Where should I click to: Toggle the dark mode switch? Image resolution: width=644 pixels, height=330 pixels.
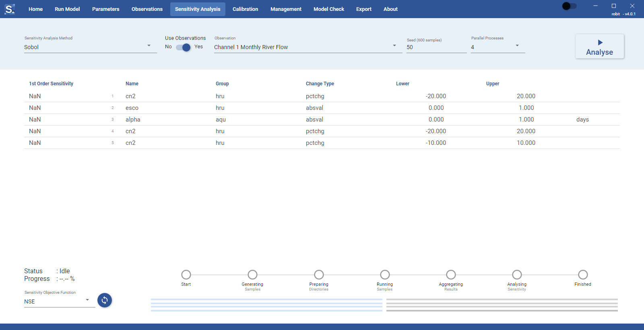(x=570, y=6)
